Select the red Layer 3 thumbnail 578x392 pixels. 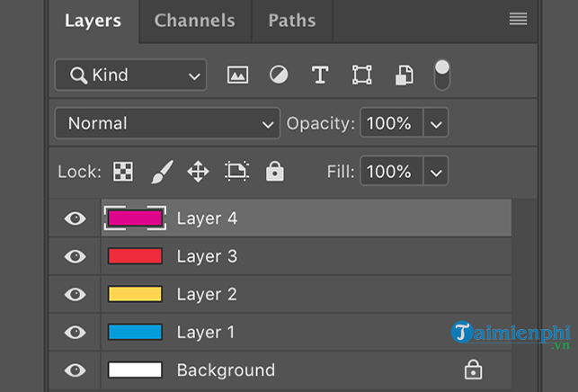click(135, 256)
